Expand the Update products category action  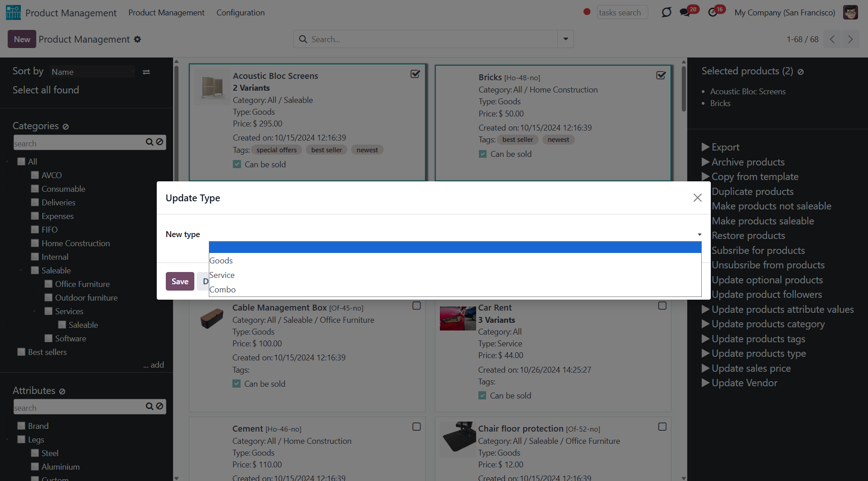pos(763,324)
